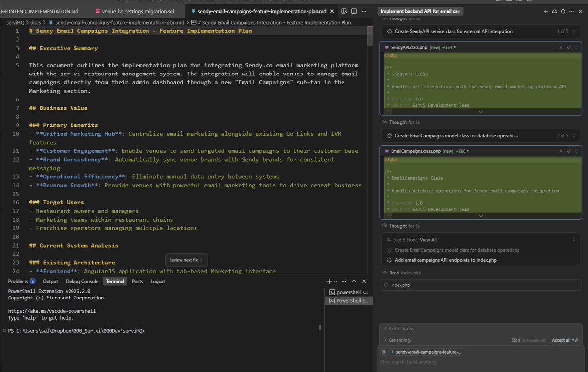588x372 pixels.
Task: Open the editor preview side icon
Action: (x=344, y=11)
